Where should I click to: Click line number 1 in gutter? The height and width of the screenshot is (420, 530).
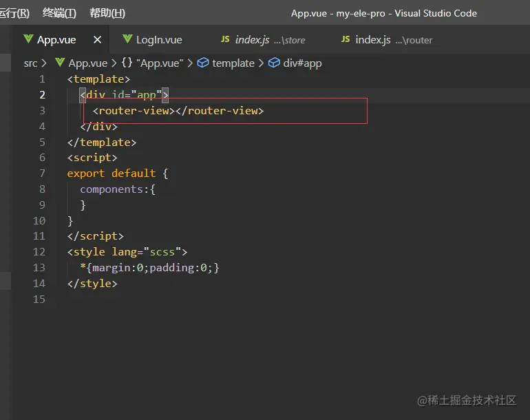(x=42, y=79)
